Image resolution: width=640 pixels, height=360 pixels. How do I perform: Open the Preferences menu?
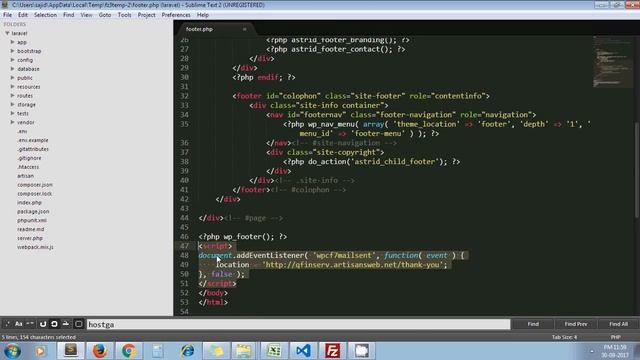coord(176,15)
